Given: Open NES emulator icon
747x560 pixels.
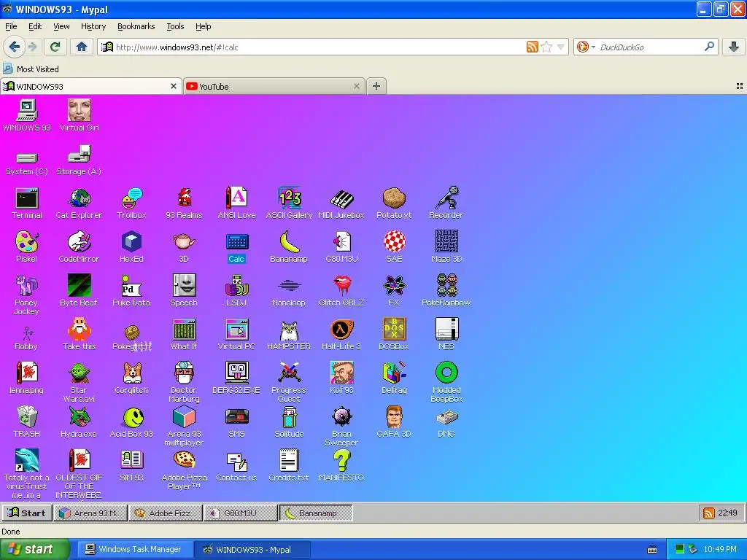Looking at the screenshot, I should 446,334.
